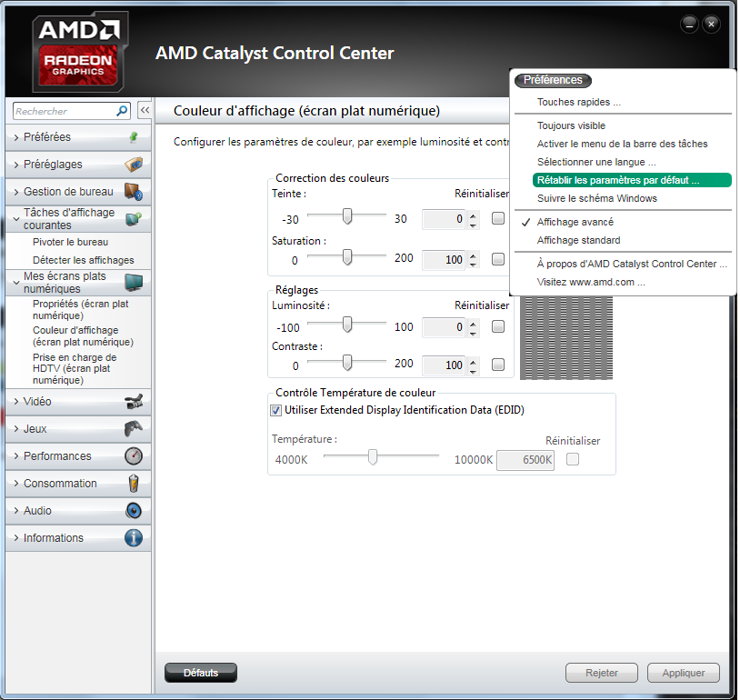
Task: Expand the Gestion de bureau section chevron
Action: click(x=16, y=192)
